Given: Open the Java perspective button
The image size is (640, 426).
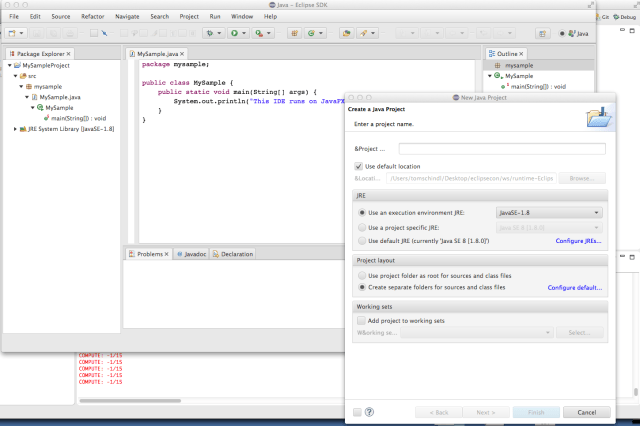Looking at the screenshot, I should (x=577, y=33).
